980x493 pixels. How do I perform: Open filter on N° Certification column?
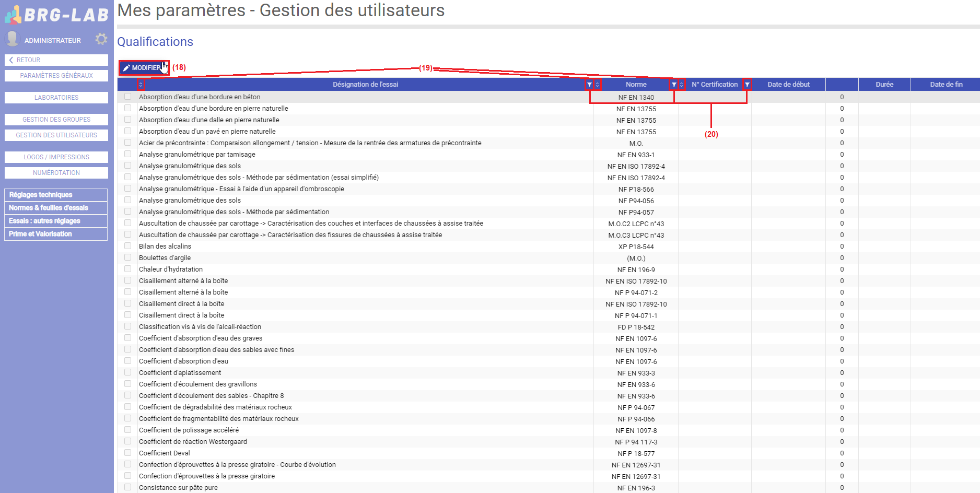pos(748,85)
